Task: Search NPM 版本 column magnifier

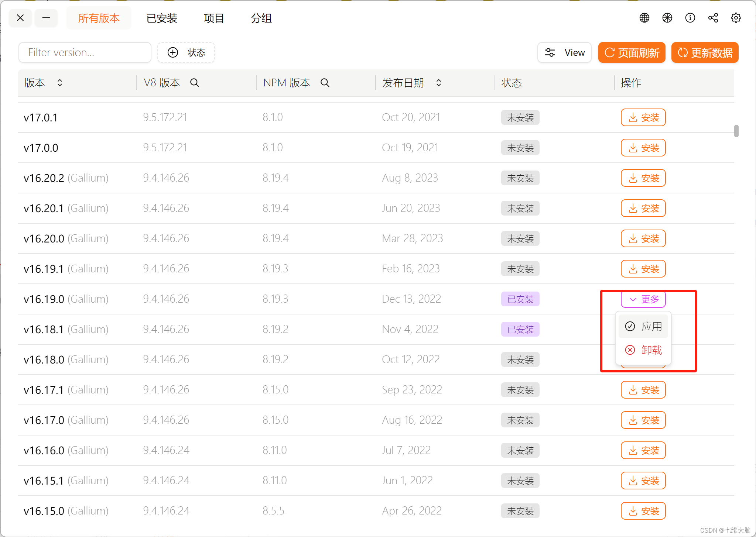Action: 325,83
